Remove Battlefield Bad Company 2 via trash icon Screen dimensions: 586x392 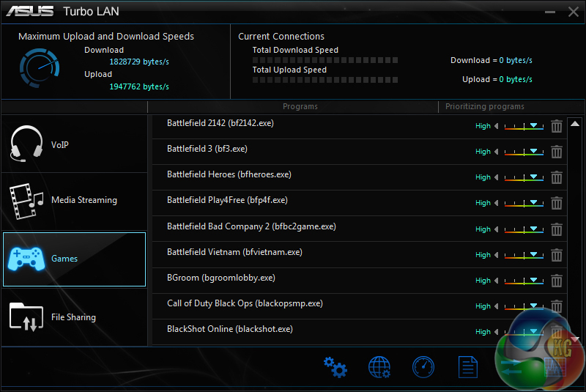pyautogui.click(x=557, y=229)
